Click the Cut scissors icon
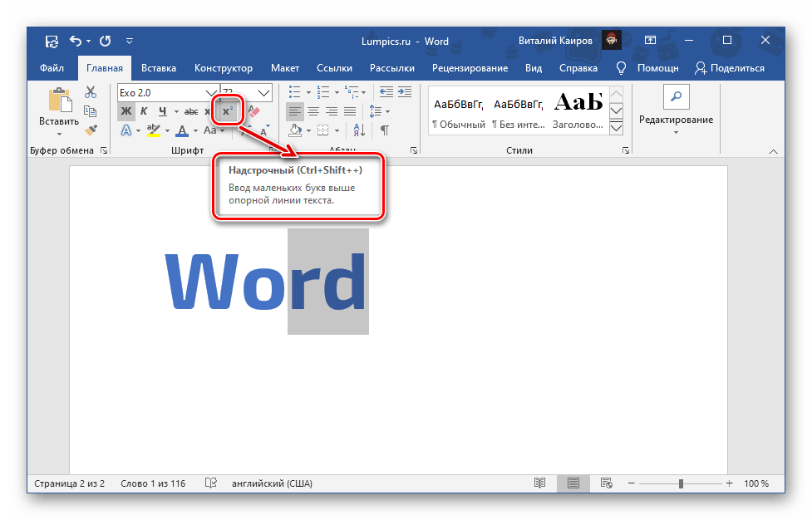The image size is (812, 520). [91, 92]
